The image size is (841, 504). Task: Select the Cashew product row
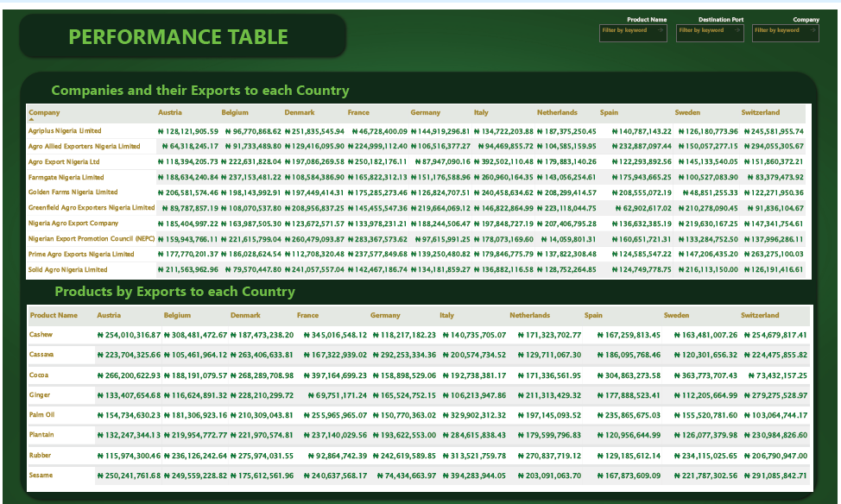point(41,334)
